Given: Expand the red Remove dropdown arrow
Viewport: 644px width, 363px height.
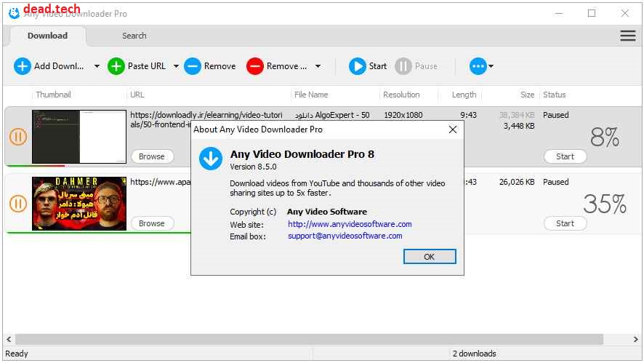Looking at the screenshot, I should pyautogui.click(x=318, y=66).
